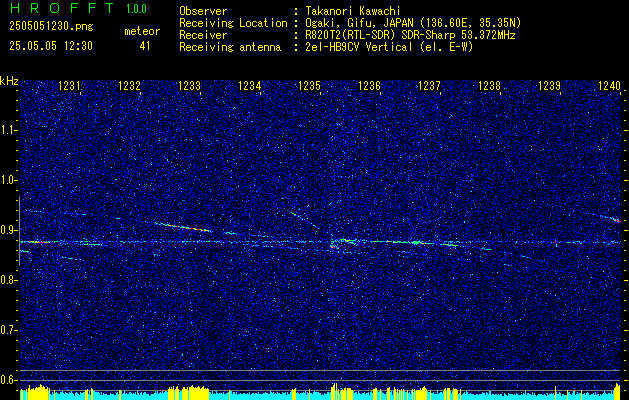
Task: Click the meteor echo cluster near 1235
Action: point(341,244)
